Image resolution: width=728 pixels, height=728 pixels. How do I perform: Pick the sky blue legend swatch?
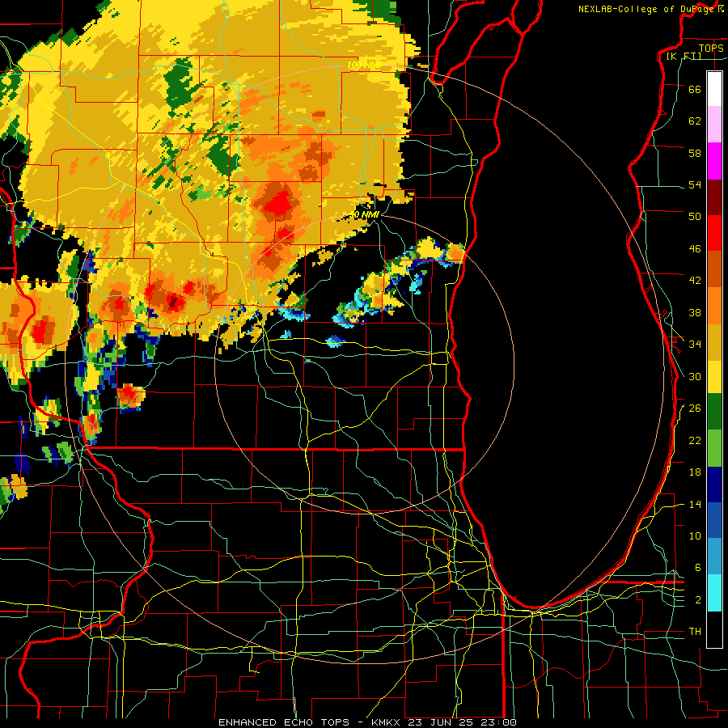point(714,557)
